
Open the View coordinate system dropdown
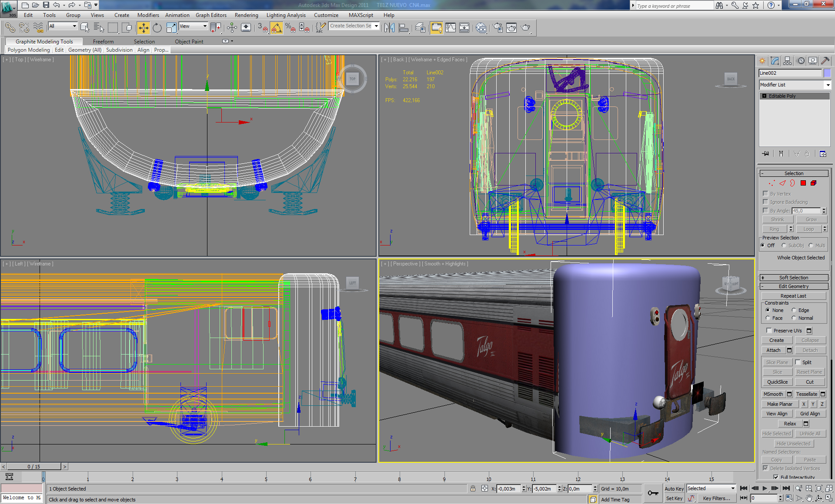pyautogui.click(x=194, y=27)
